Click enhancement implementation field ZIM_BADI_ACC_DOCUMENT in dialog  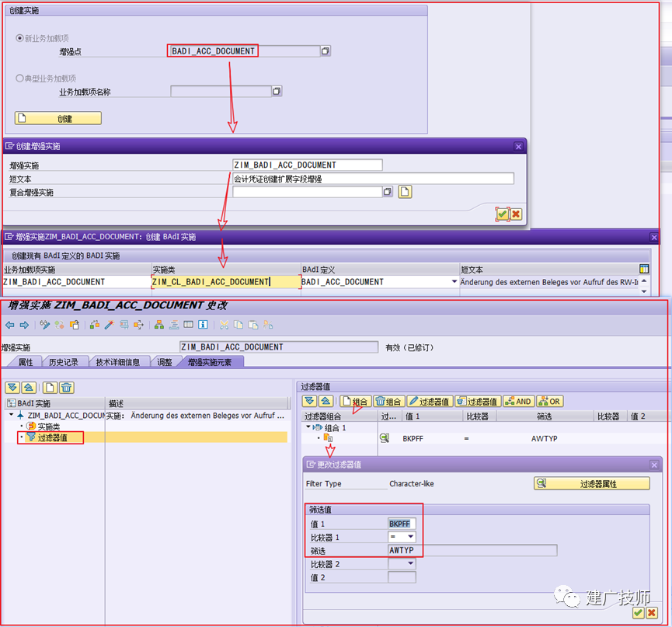pos(308,165)
